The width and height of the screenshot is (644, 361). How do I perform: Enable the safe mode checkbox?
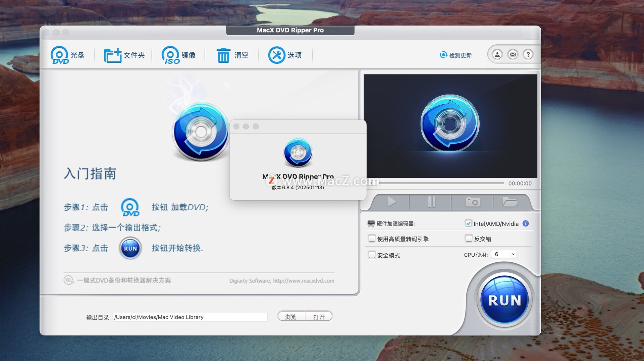coord(372,255)
